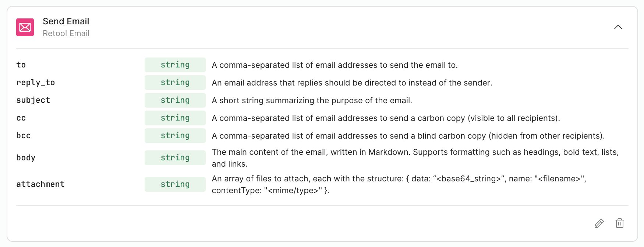This screenshot has height=247, width=644.
Task: Open the edit pencil icon
Action: 599,223
